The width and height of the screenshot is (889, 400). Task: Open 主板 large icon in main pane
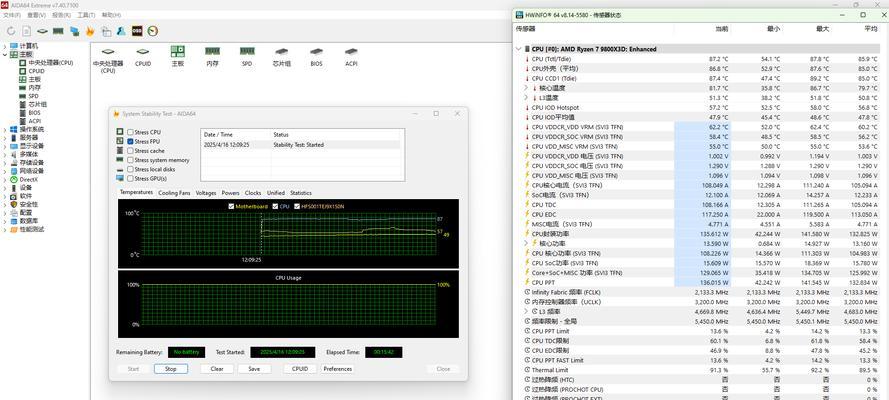177,57
